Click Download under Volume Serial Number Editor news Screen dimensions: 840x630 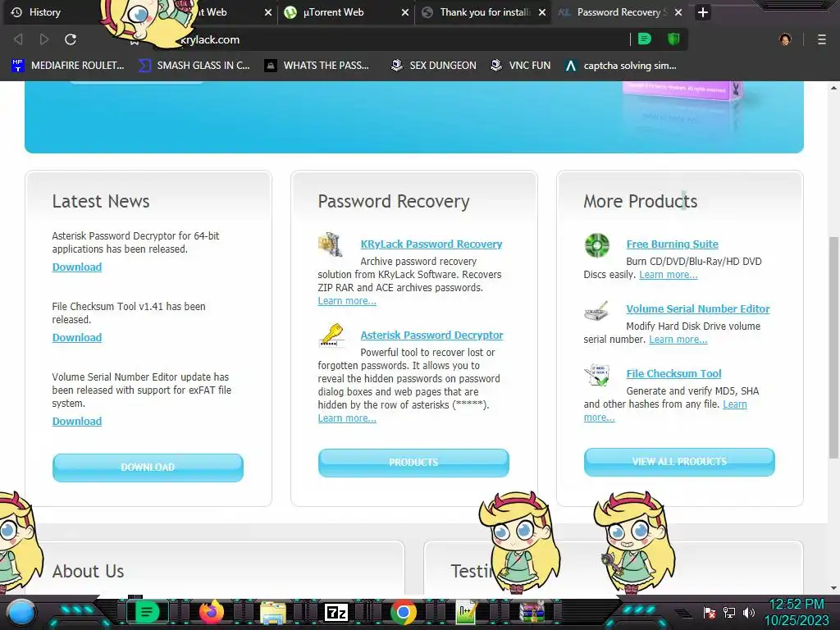point(76,421)
